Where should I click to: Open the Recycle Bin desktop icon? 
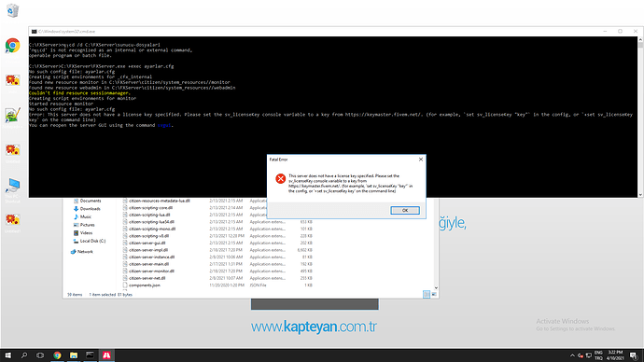13,10
